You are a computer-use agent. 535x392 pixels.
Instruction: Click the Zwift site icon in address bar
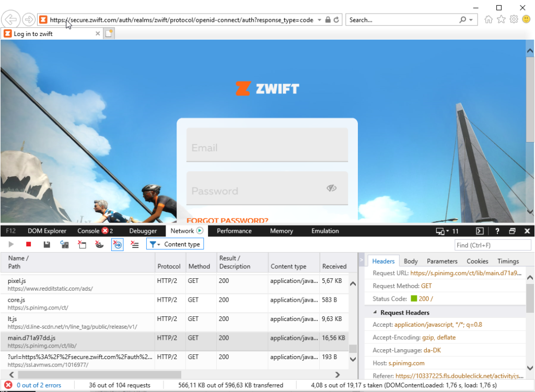coord(43,20)
